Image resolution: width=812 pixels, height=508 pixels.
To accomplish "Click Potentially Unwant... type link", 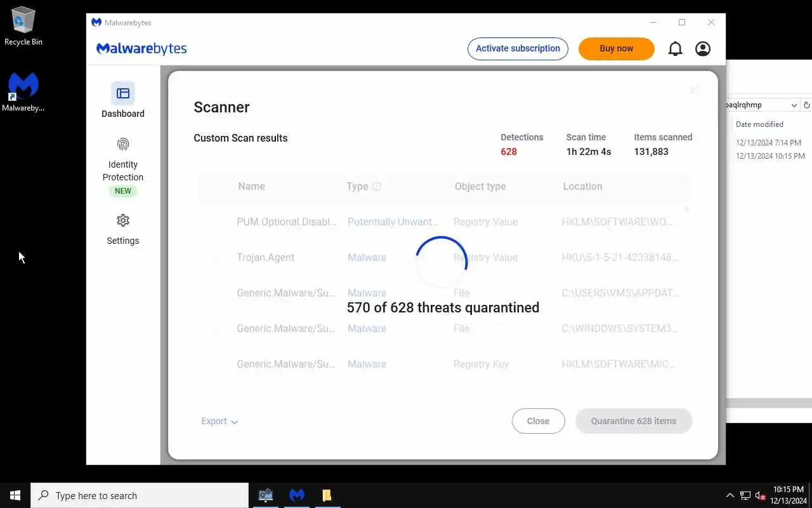I will pyautogui.click(x=393, y=222).
